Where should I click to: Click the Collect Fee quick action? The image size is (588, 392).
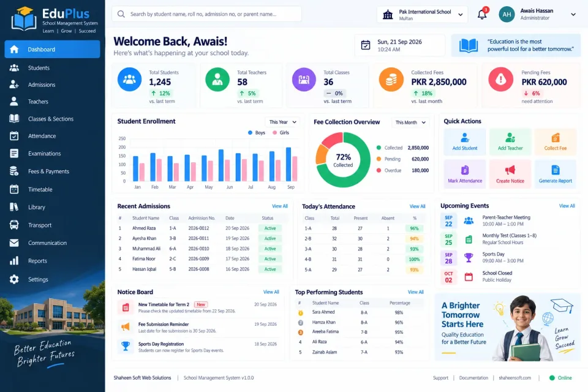pos(556,142)
